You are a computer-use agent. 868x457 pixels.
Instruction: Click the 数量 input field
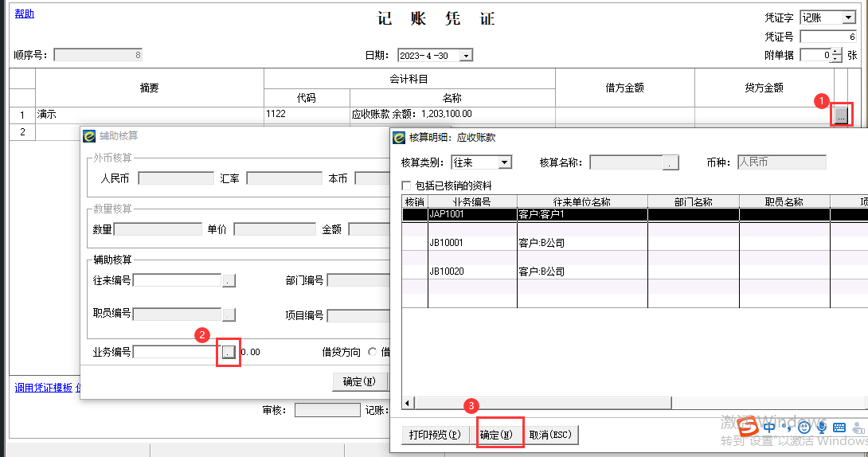(158, 229)
